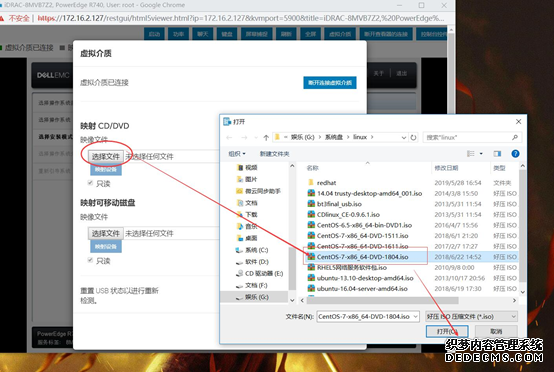This screenshot has height=372, width=554.
Task: Toggle 只读 checkbox under 映射可移动磁盘
Action: (x=90, y=260)
